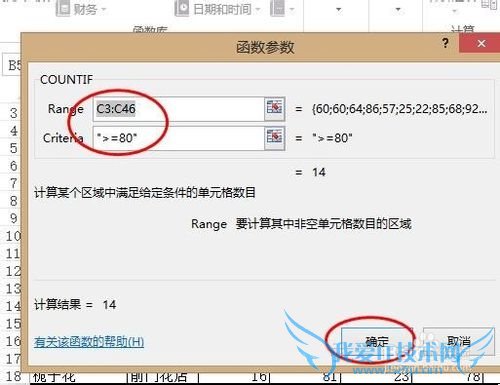The width and height of the screenshot is (500, 385).
Task: Click the Criteria field collapse-dialog icon
Action: pyautogui.click(x=275, y=138)
